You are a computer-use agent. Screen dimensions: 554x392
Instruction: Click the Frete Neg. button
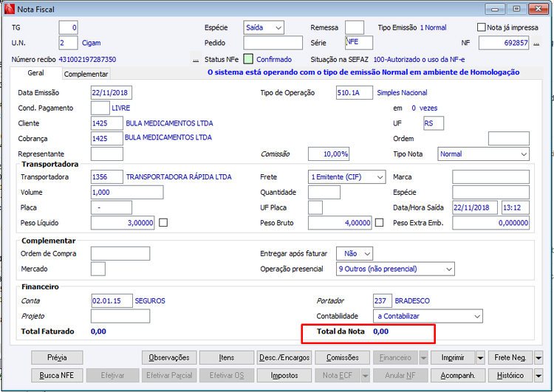(x=511, y=358)
